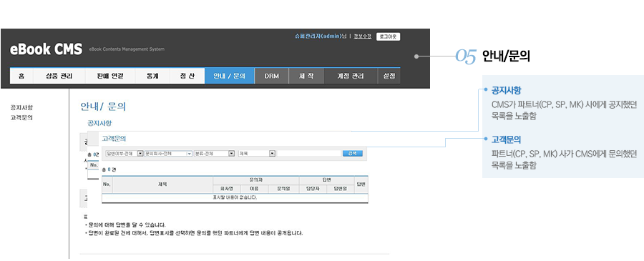Click the 제목 column header
Viewport: 644px width, 261px height.
(x=162, y=184)
